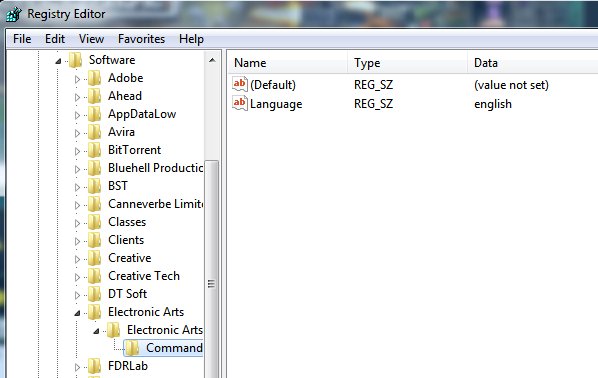Viewport: 598px width, 378px height.
Task: Expand the Adobe key
Action: tap(77, 79)
